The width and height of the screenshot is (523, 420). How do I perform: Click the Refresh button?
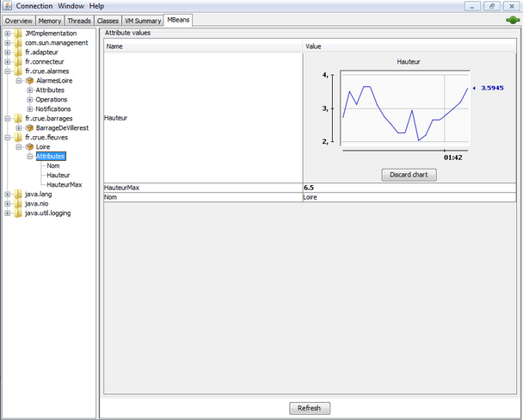[x=309, y=408]
